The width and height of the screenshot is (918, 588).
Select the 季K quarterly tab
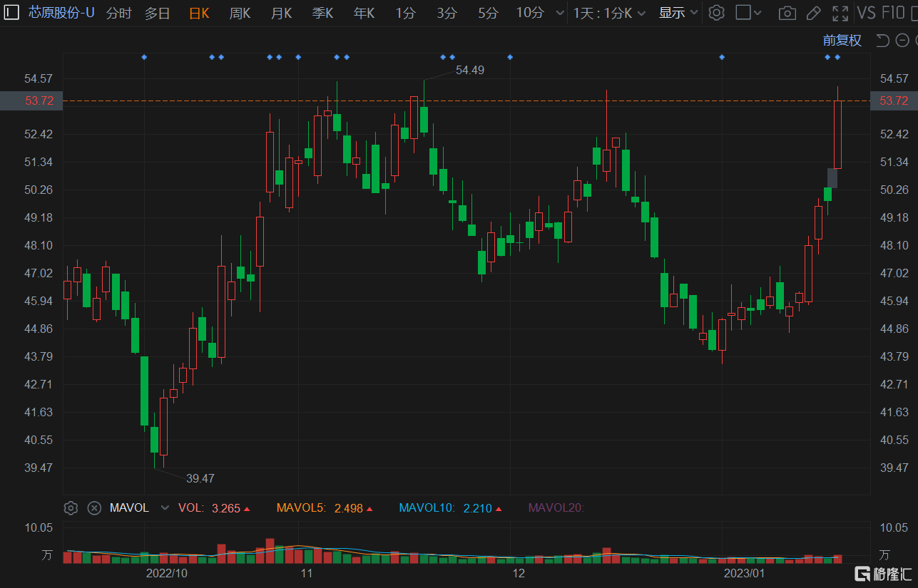click(323, 13)
